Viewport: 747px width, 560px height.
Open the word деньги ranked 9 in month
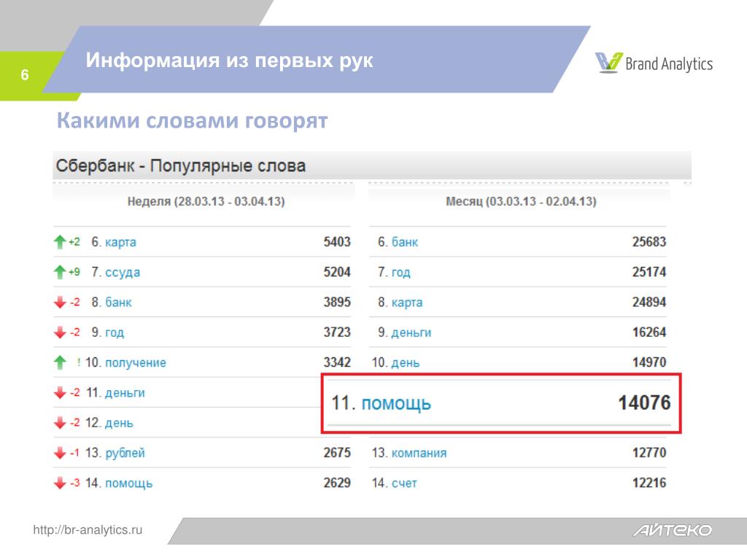click(411, 332)
